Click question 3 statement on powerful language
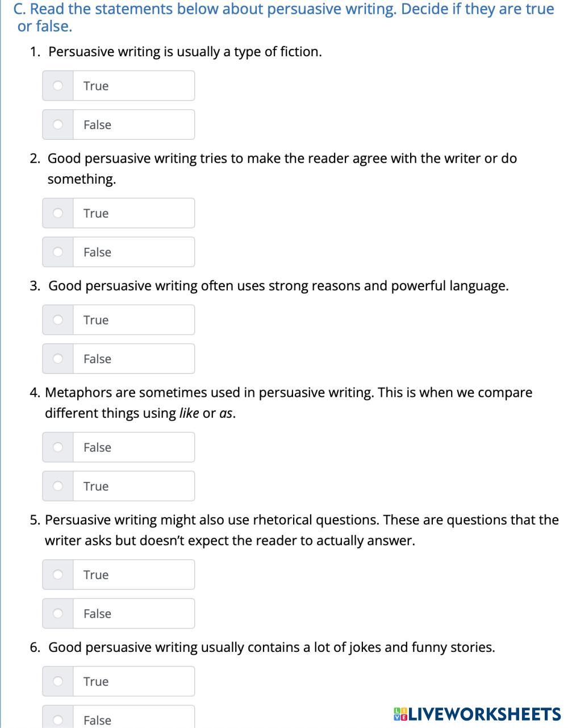 point(278,286)
